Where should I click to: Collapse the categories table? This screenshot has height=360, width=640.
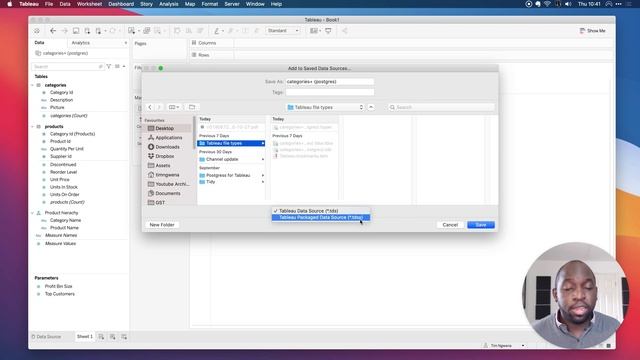point(32,85)
